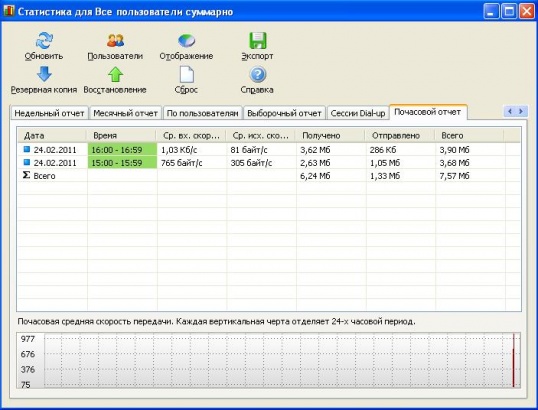Switch to the Месячный отчет tab
This screenshot has width=538, height=410.
125,113
